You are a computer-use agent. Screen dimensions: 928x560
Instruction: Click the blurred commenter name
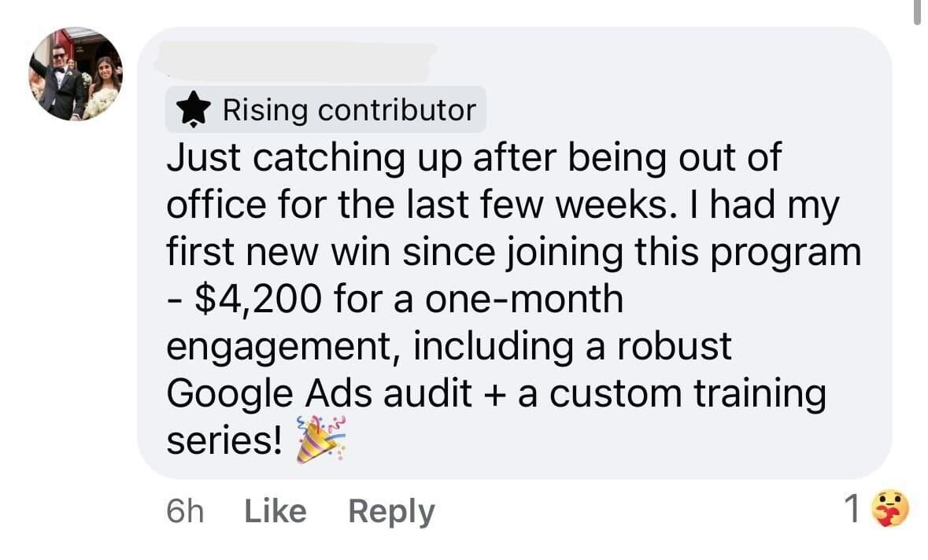tap(296, 61)
